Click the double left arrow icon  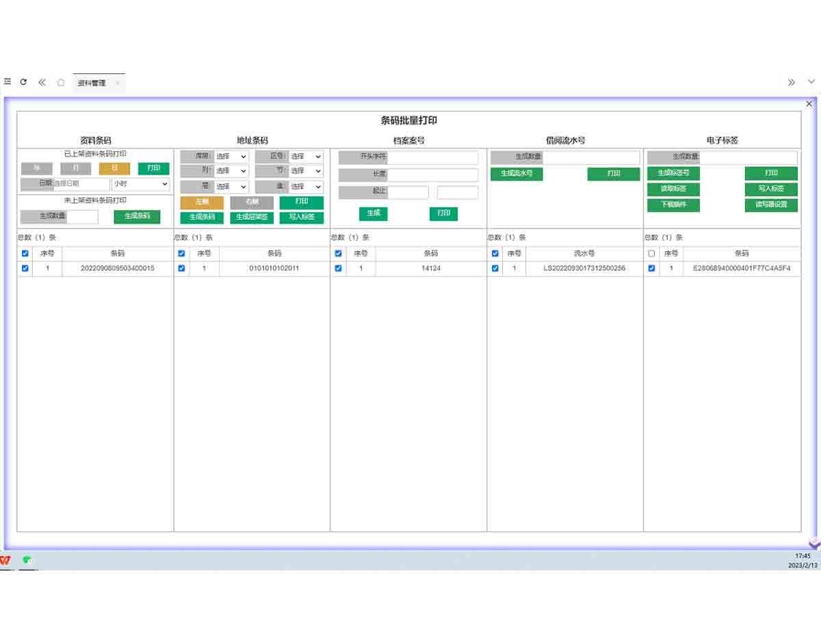[x=42, y=82]
